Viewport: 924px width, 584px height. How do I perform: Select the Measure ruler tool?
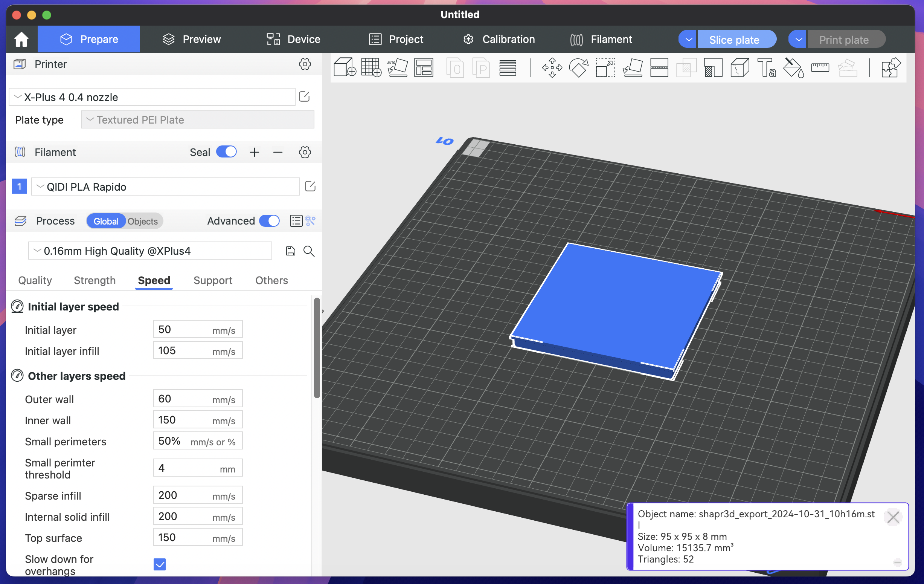click(820, 67)
